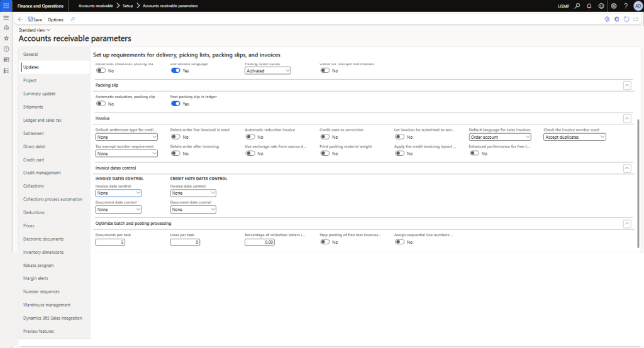
Task: Open the notifications bell icon
Action: 589,5
